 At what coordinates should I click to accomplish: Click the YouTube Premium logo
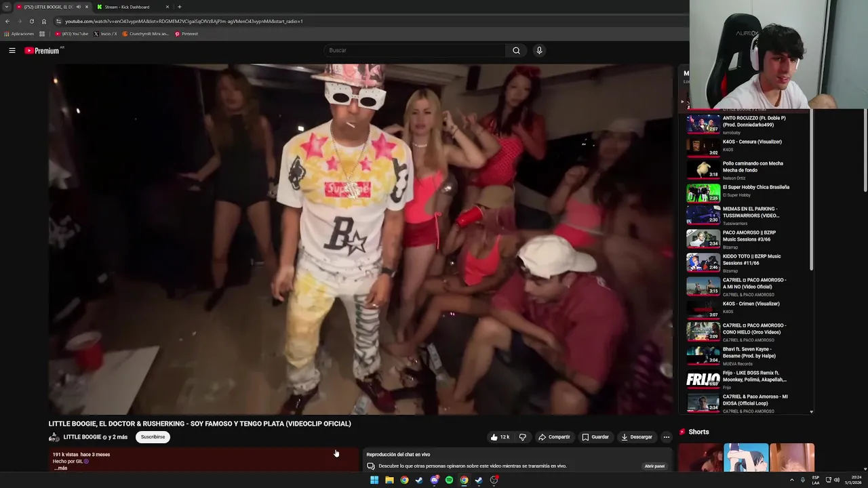coord(42,51)
